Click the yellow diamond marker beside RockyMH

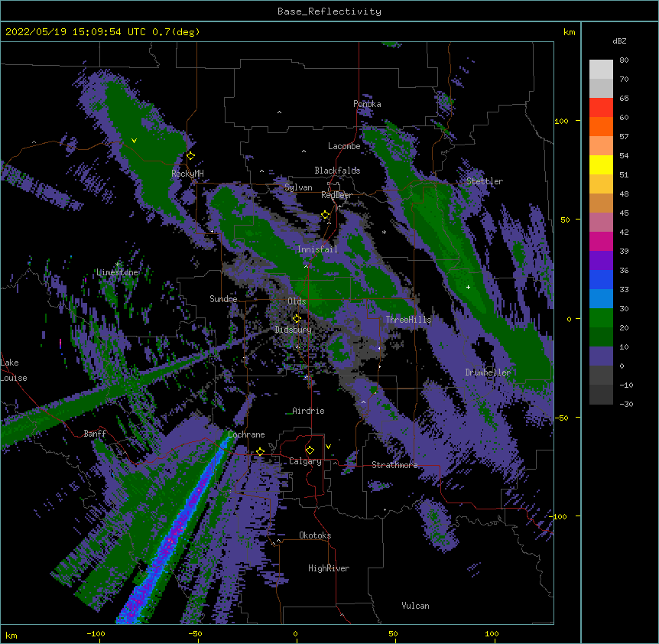click(x=190, y=156)
